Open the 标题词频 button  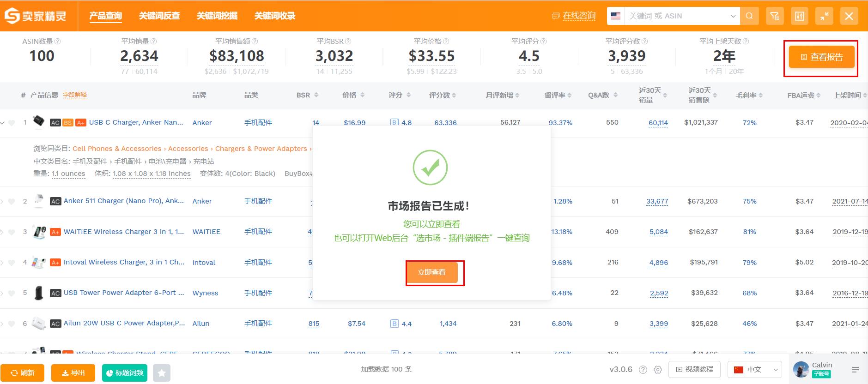click(x=125, y=373)
